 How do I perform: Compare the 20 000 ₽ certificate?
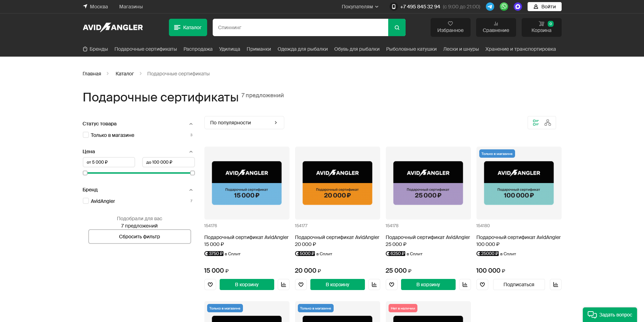coord(374,284)
